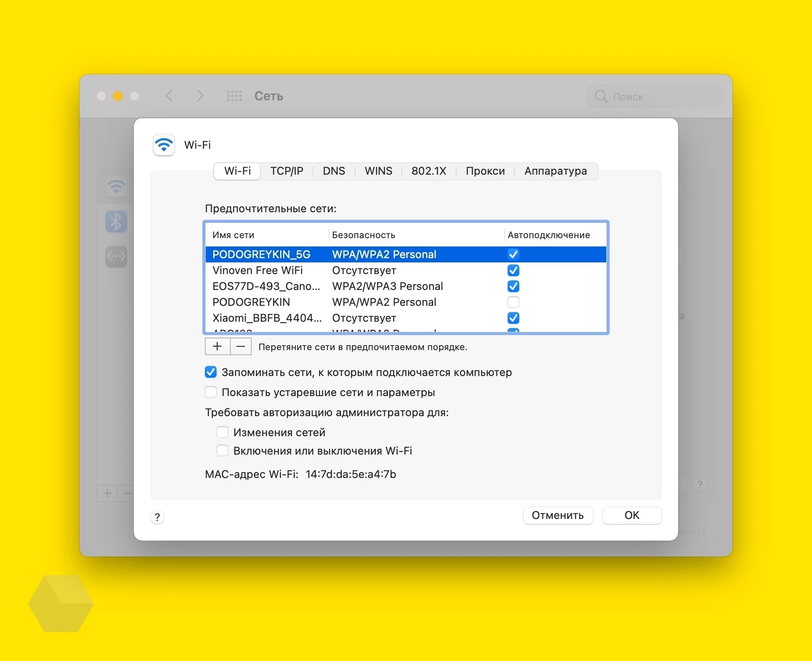Select Xiaomi_BBFB_4404... network row
Viewport: 812px width, 661px height.
[x=406, y=318]
